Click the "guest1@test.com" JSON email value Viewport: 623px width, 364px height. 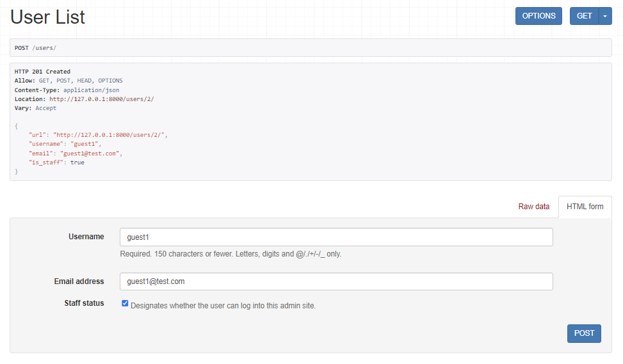tap(90, 154)
